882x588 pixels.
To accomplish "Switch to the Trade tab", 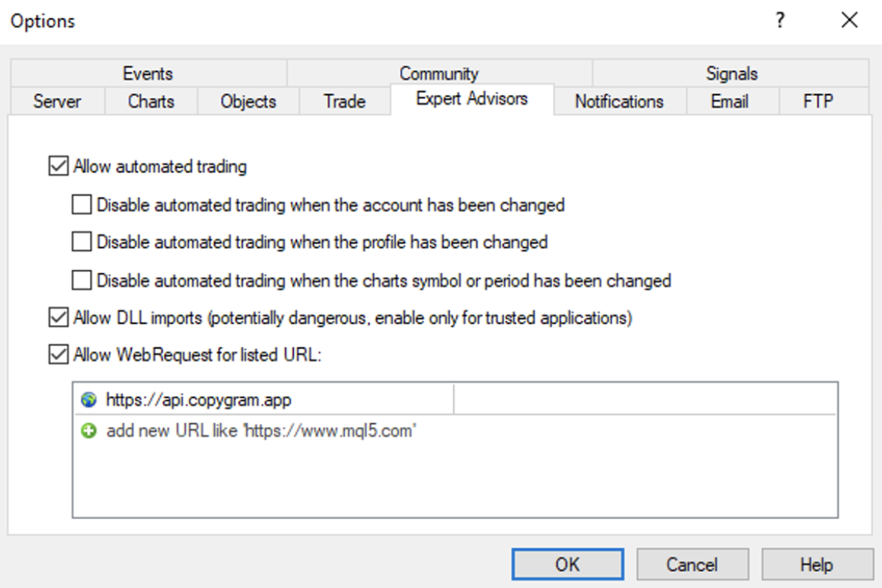I will (344, 101).
